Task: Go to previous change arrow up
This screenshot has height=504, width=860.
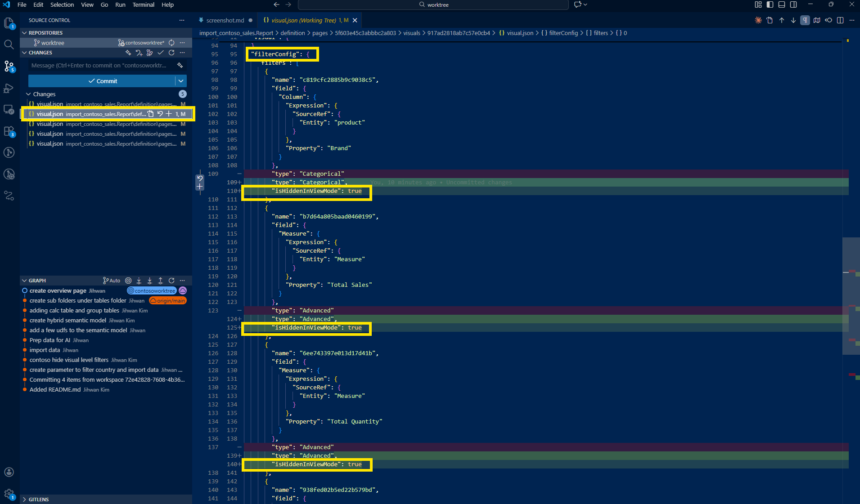Action: pos(782,20)
